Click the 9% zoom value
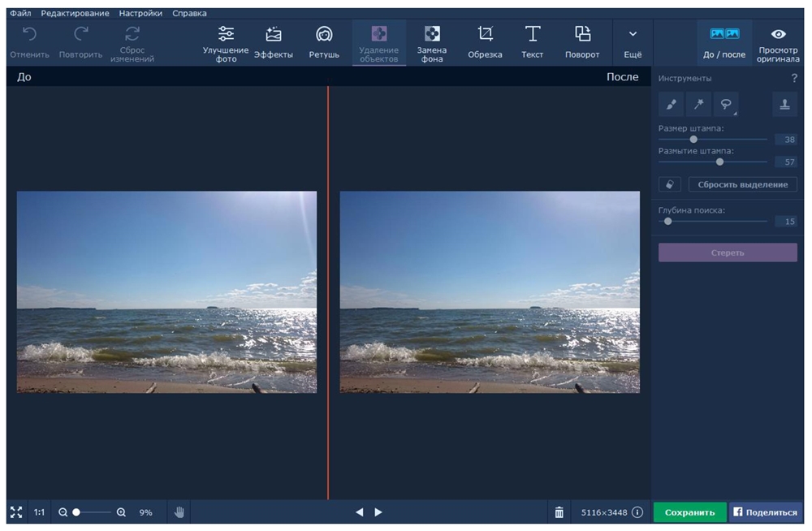Screen dimensions: 812x531 pos(145,512)
